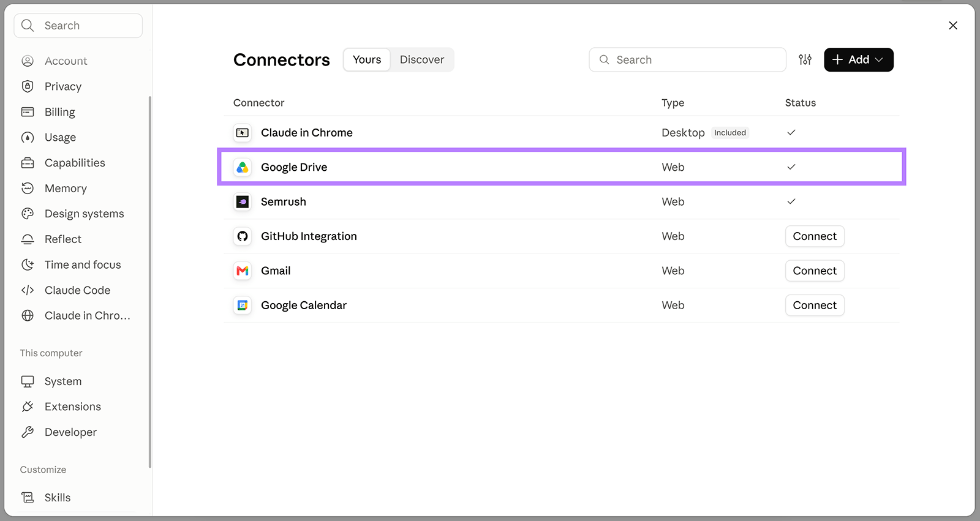Click the Google Calendar logo icon
Image resolution: width=980 pixels, height=521 pixels.
[243, 305]
